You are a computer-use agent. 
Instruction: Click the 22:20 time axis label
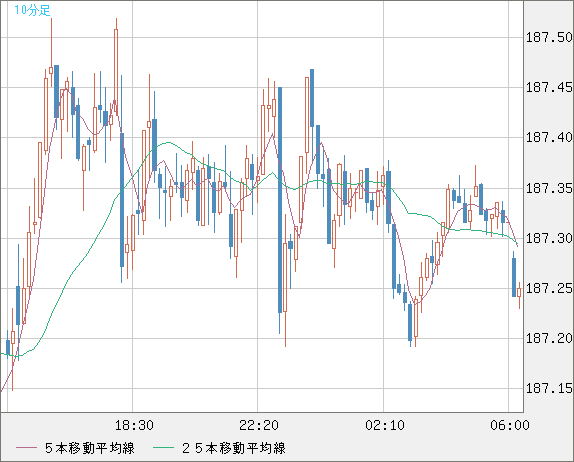pyautogui.click(x=259, y=425)
